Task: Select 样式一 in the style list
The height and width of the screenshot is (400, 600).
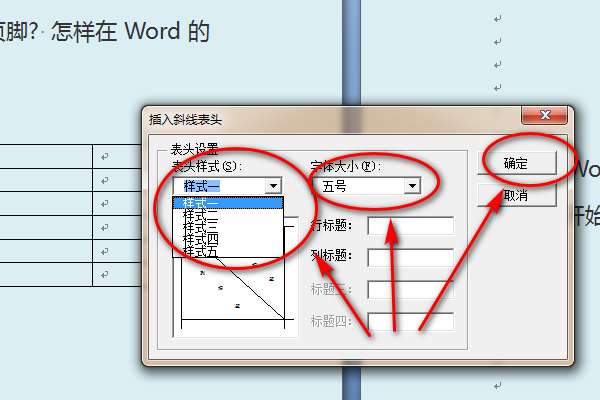Action: click(228, 203)
